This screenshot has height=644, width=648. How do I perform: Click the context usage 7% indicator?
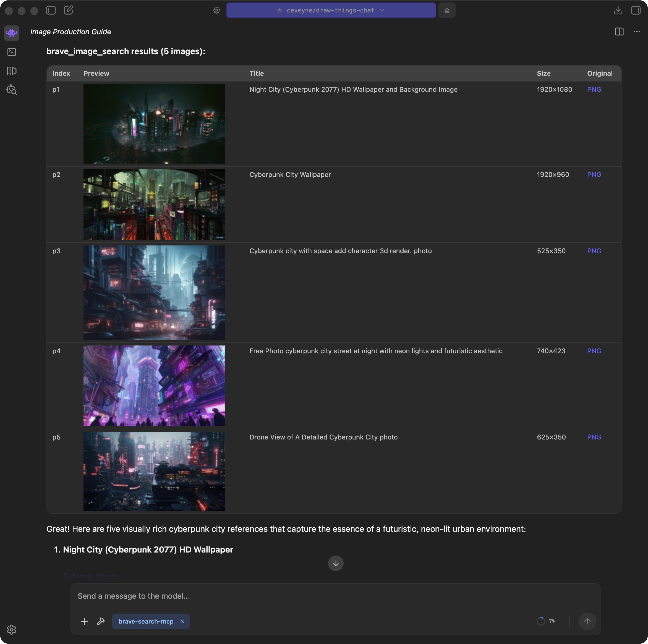546,621
